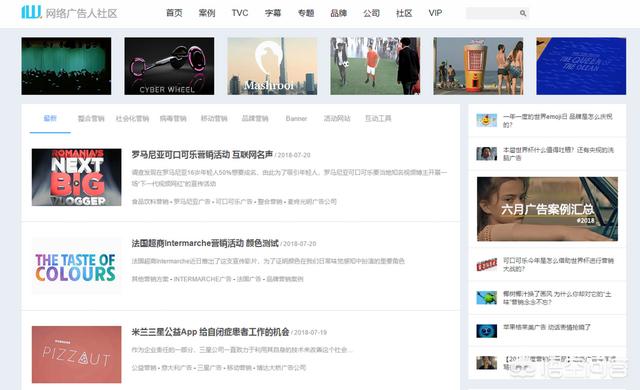Open the 专题 nav menu item

click(x=306, y=13)
